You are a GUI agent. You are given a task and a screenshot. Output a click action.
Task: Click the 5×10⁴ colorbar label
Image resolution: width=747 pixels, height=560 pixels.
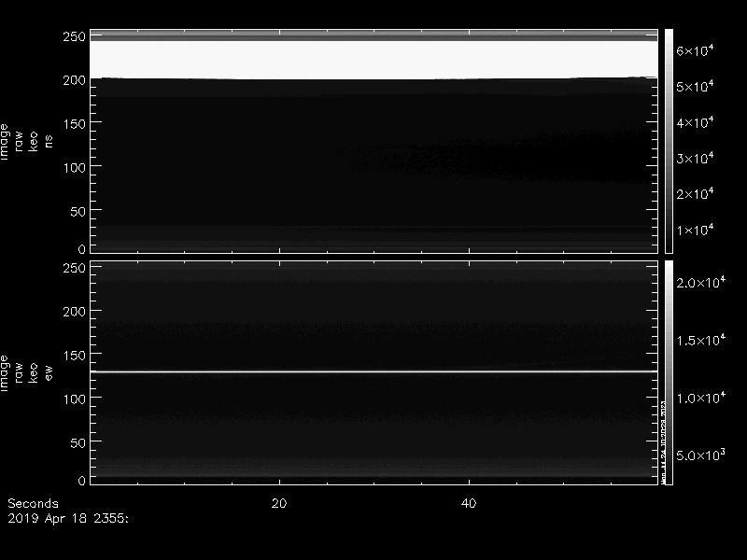click(x=695, y=86)
